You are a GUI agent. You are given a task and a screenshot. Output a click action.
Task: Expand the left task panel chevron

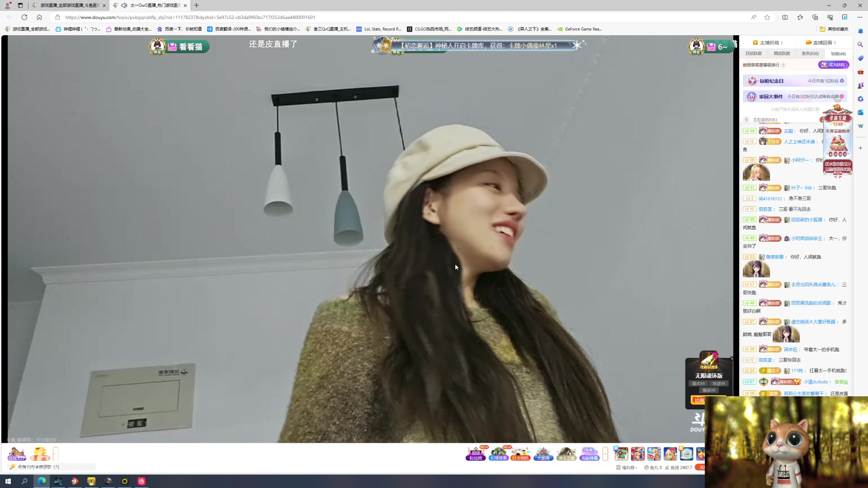point(56,453)
